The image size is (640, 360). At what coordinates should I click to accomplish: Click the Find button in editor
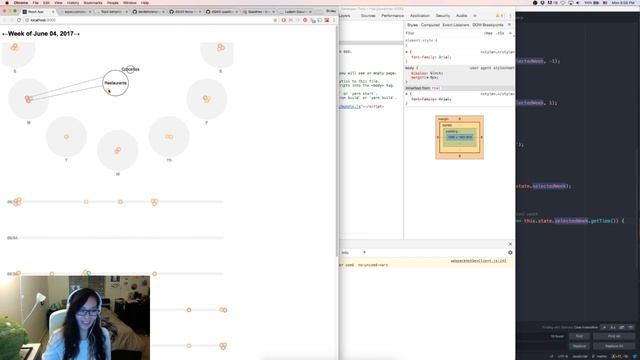[x=579, y=336]
